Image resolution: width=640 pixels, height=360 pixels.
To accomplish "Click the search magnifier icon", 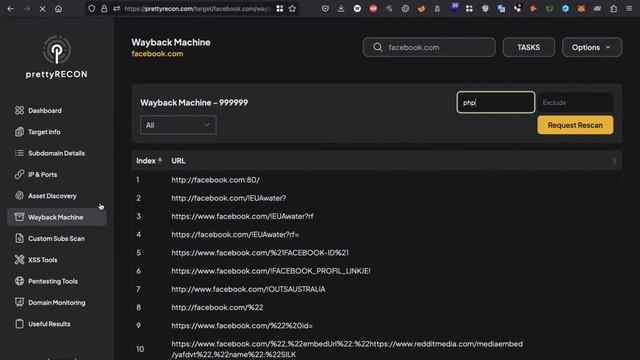I will coord(378,47).
